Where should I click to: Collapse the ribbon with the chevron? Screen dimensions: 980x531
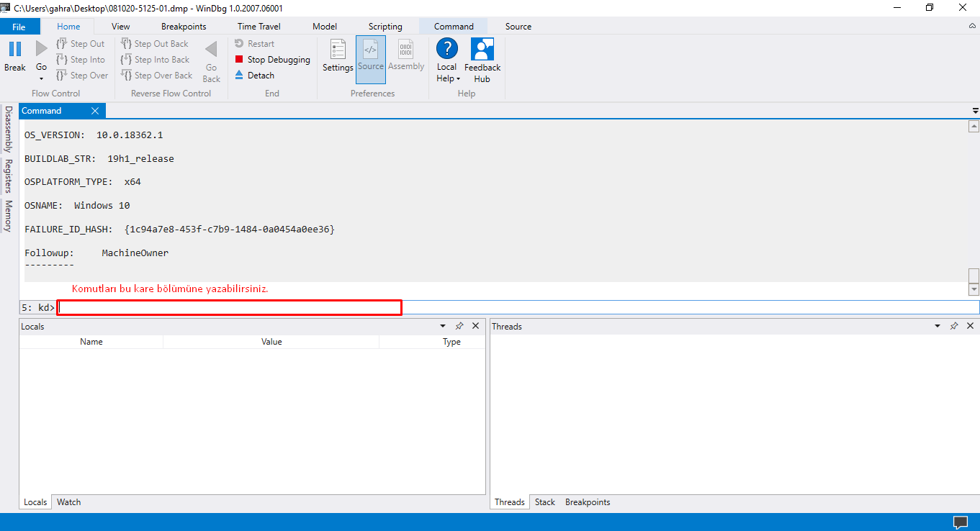pyautogui.click(x=972, y=26)
